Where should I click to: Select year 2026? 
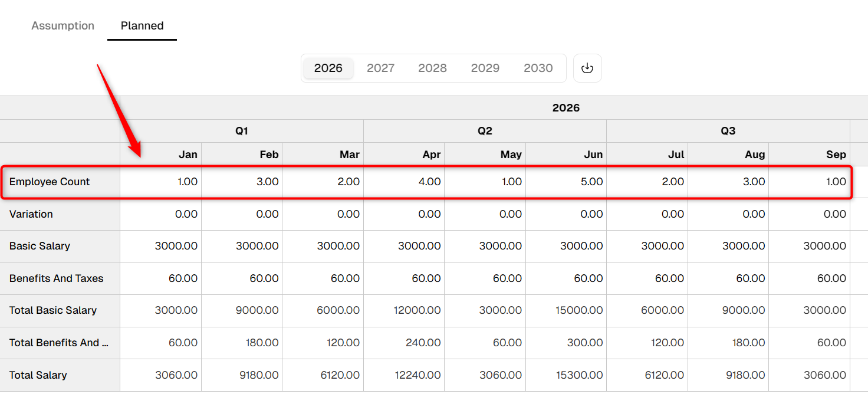coord(328,68)
